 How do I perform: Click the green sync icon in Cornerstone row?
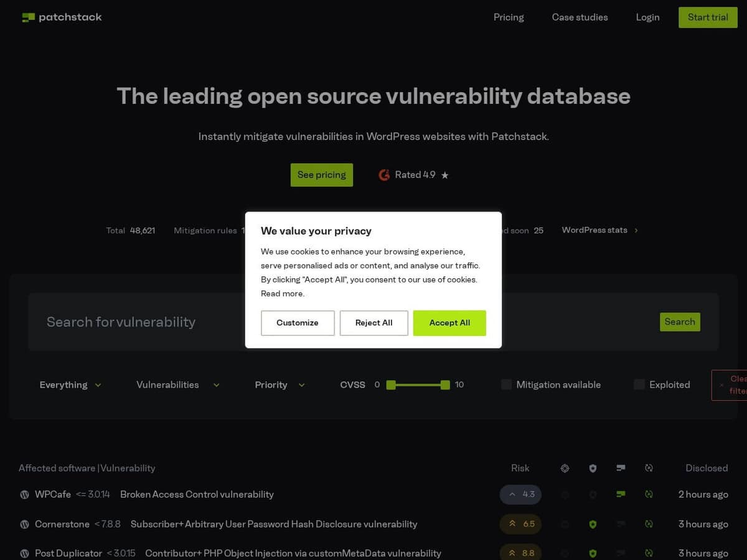649,525
